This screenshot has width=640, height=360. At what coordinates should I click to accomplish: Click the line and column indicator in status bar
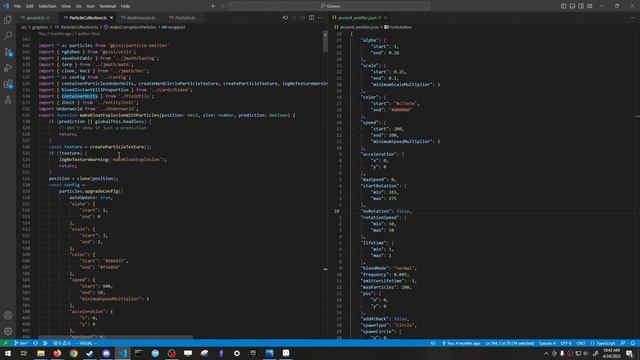click(x=509, y=343)
